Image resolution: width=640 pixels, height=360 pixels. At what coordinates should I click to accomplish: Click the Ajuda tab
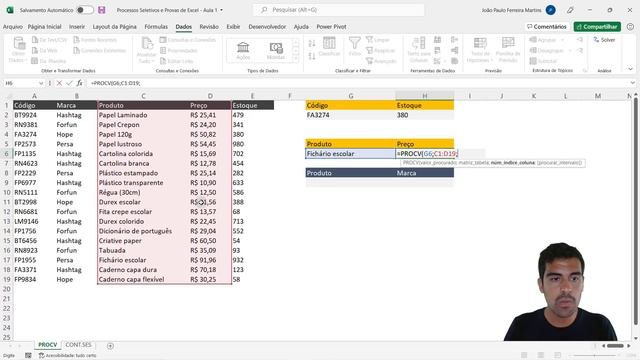coord(301,27)
